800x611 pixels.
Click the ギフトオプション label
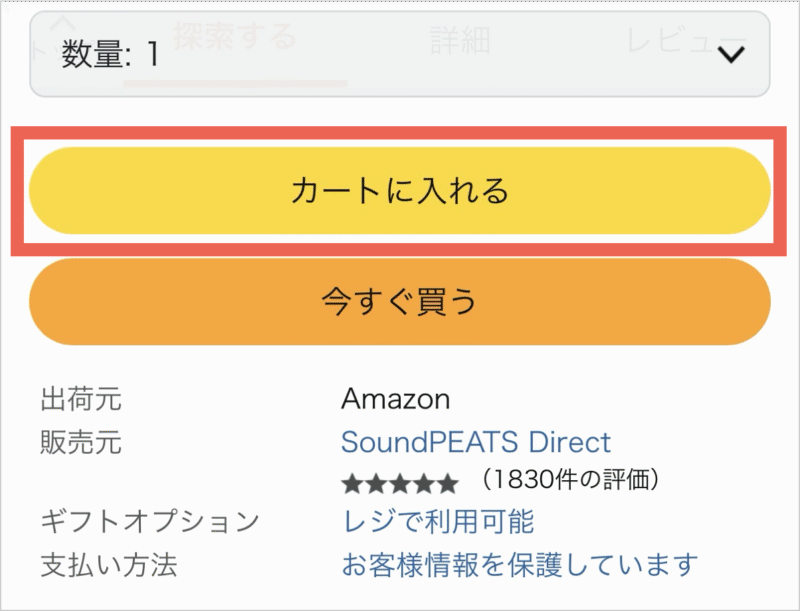click(x=149, y=521)
